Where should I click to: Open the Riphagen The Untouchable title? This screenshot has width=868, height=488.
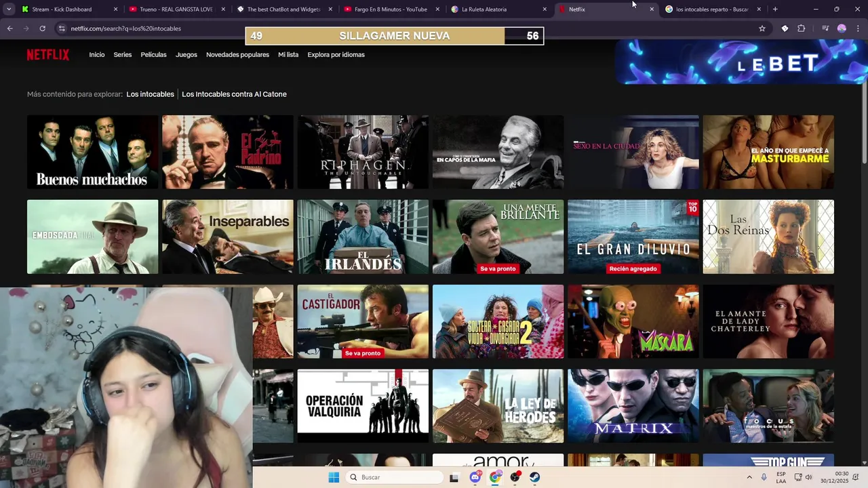363,152
